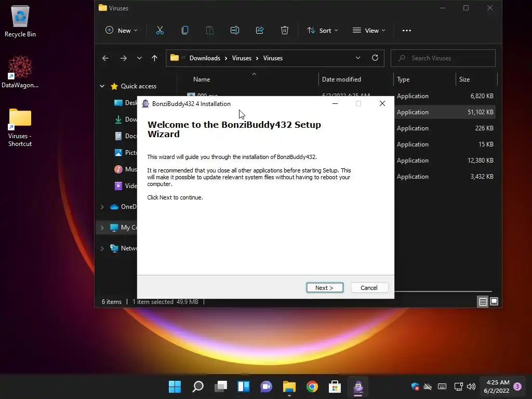
Task: Launch Google Chrome from the taskbar
Action: [312, 387]
